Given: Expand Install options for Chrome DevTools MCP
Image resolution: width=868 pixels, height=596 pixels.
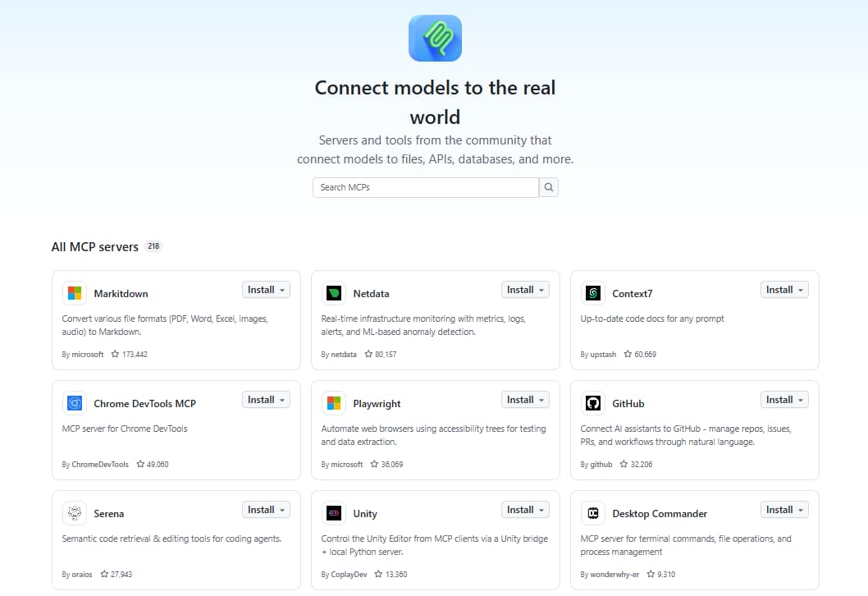Looking at the screenshot, I should pos(267,400).
